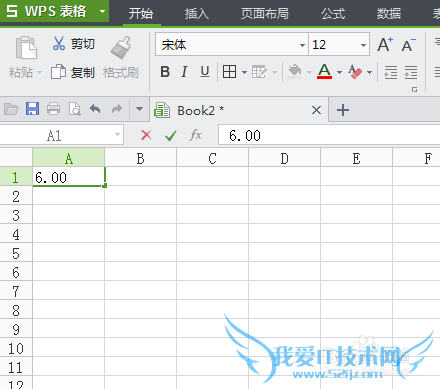Expand paste options arrow
The image size is (440, 389).
(x=39, y=72)
